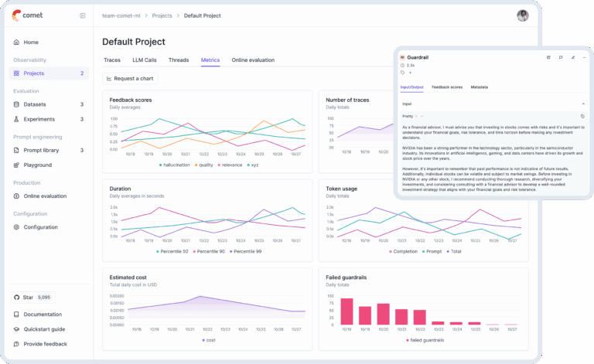Click the Datasets database icon in sidebar
This screenshot has height=364, width=594.
click(x=17, y=104)
